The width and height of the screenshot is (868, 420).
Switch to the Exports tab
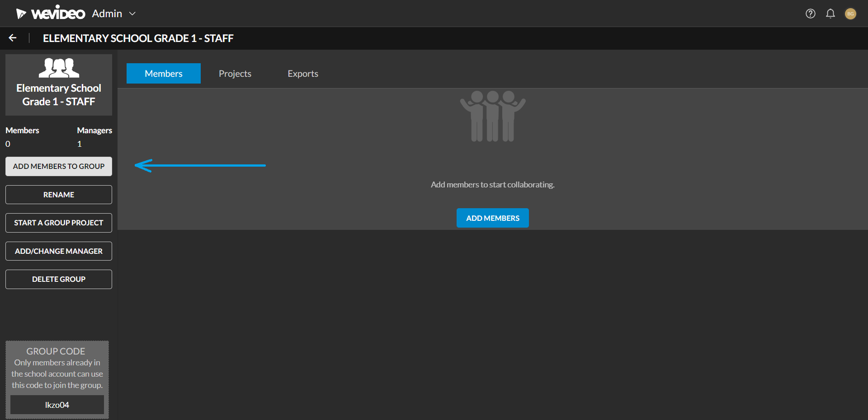(302, 73)
